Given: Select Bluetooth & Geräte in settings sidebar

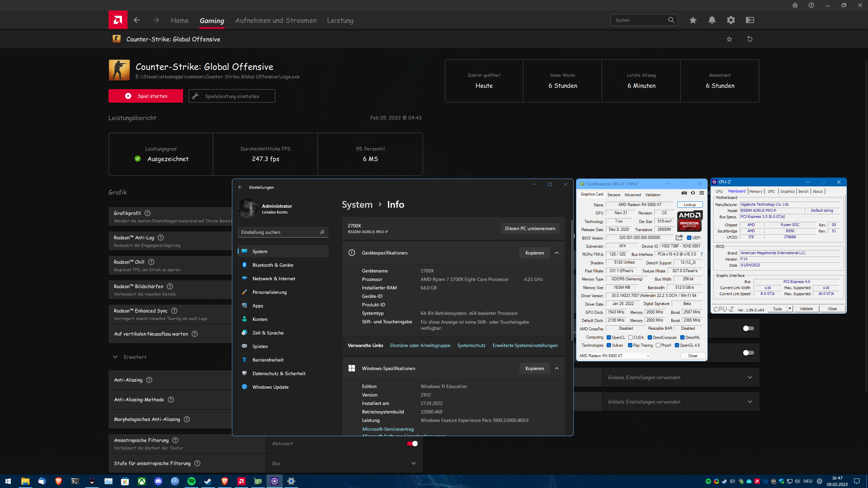Looking at the screenshot, I should 283,265.
